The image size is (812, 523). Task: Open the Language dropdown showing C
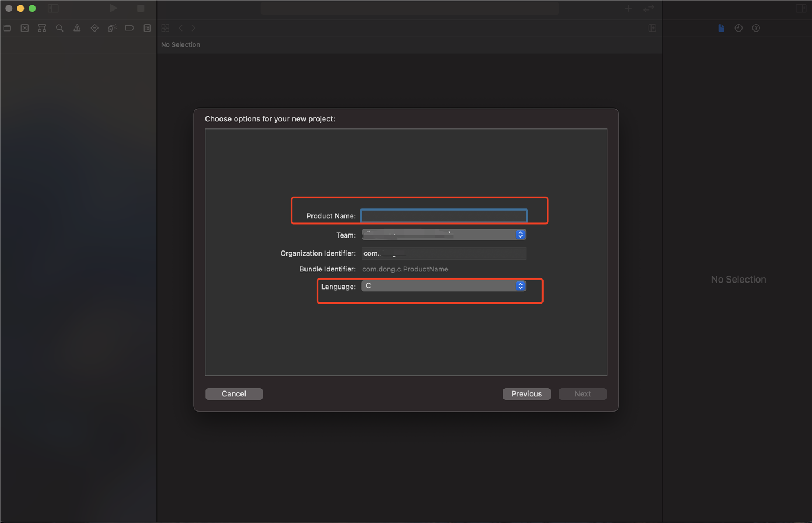pyautogui.click(x=444, y=286)
